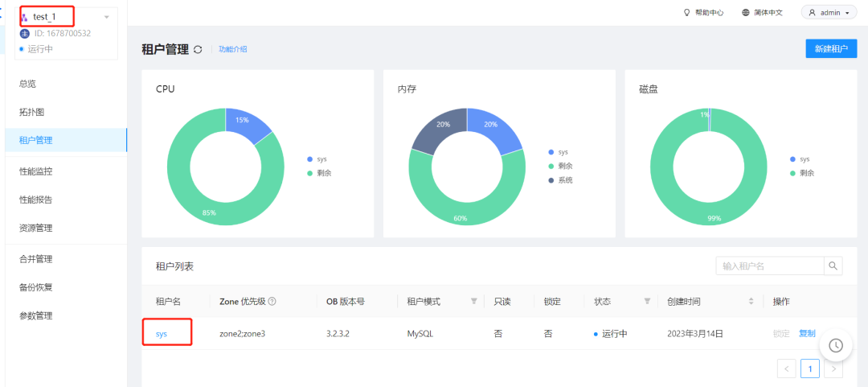Click the zone2;zone3 cell

coord(243,334)
